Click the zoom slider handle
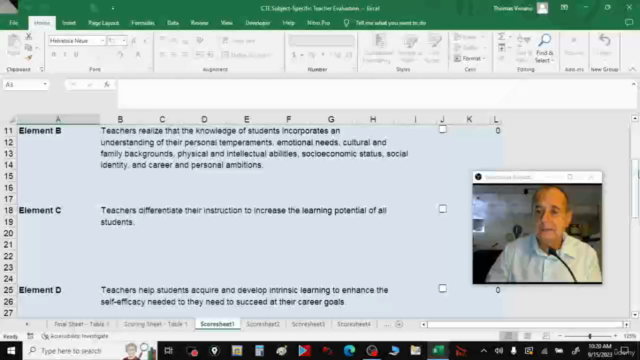 click(589, 336)
